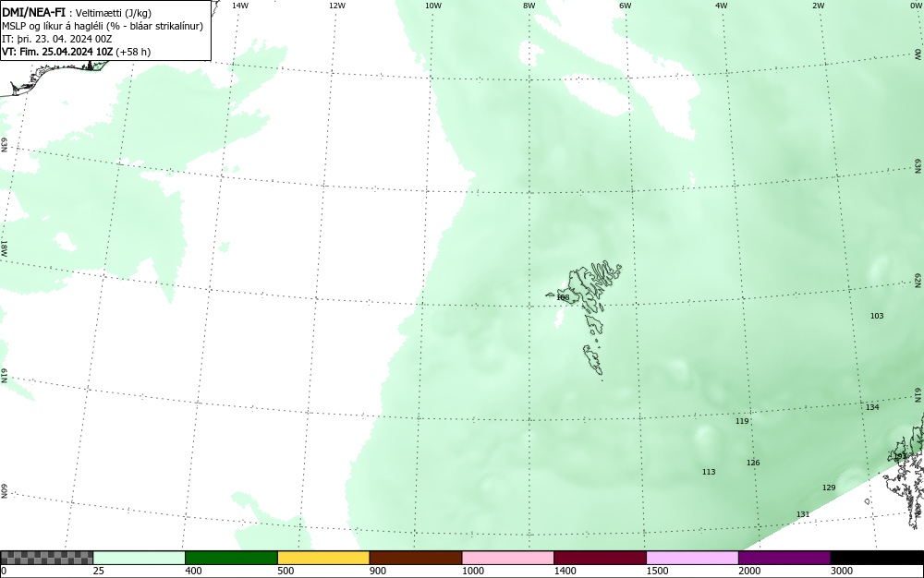
Task: Pick the dark green 400–500 legend swatch
Action: [x=231, y=558]
